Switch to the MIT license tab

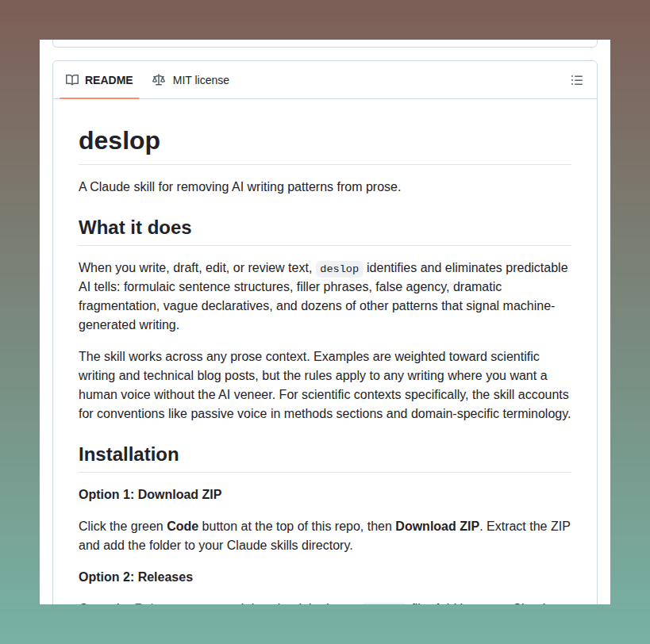(x=190, y=80)
